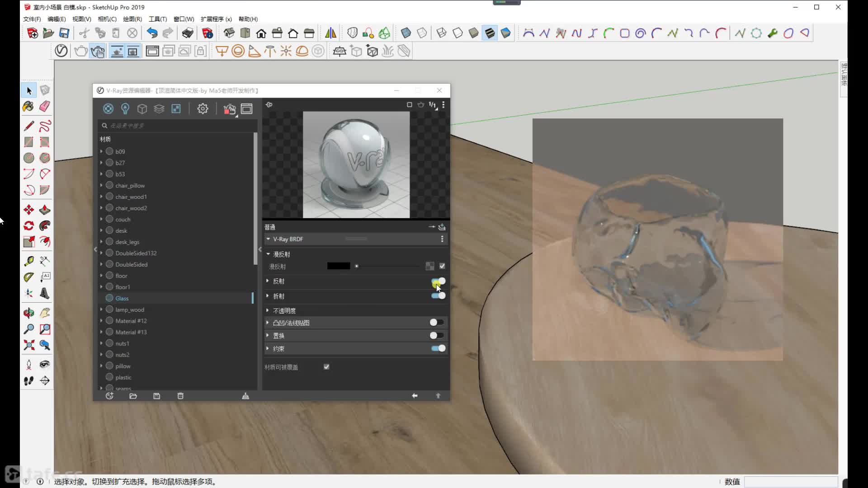Enable the 凸凹/法线贴图 bump switch
The height and width of the screenshot is (488, 868).
437,323
